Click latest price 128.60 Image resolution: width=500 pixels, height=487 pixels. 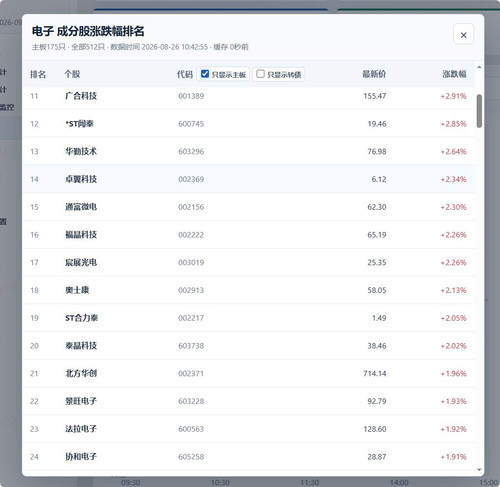point(375,429)
